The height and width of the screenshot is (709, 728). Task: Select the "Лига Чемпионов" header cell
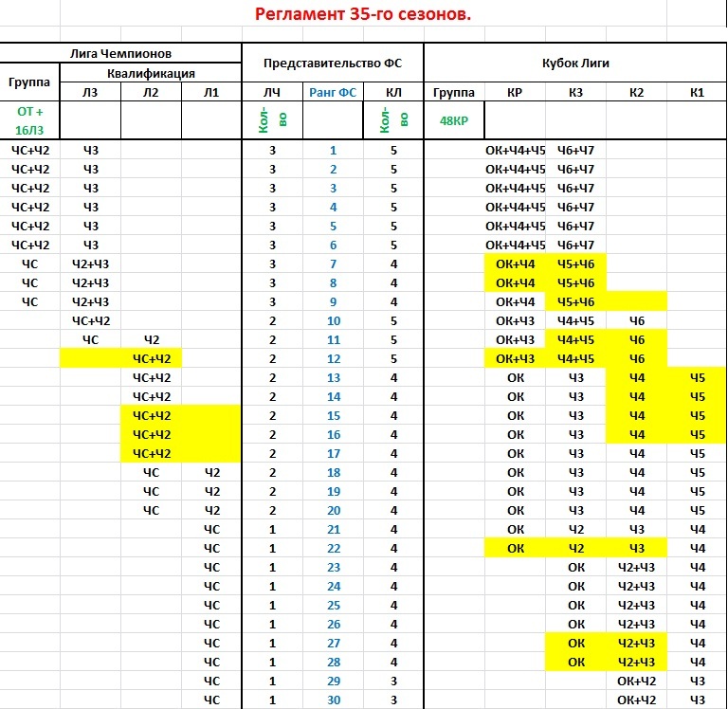pyautogui.click(x=121, y=52)
